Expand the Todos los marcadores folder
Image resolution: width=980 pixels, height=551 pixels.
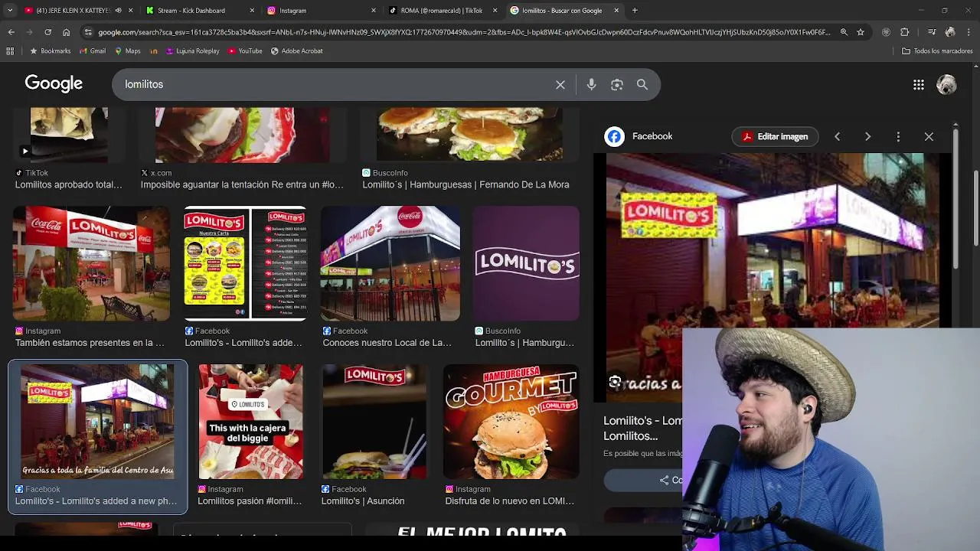(937, 51)
